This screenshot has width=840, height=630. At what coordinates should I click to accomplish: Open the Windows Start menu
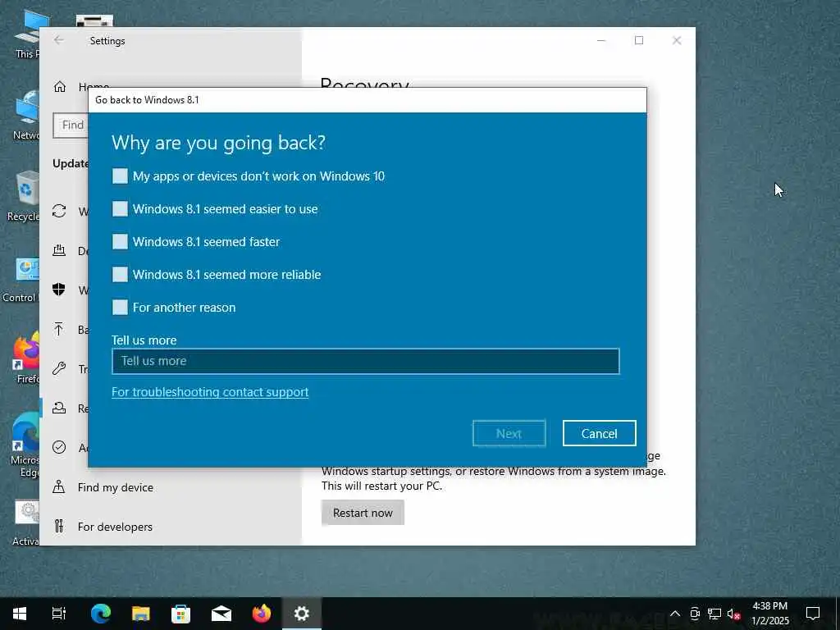[x=20, y=614]
